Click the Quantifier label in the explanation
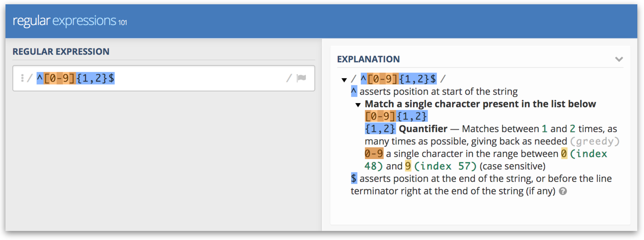This screenshot has height=240, width=644. point(423,129)
